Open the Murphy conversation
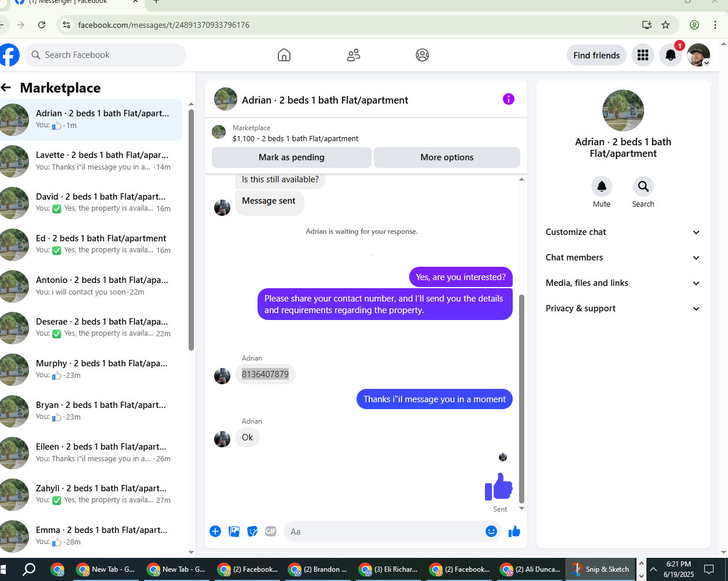The width and height of the screenshot is (728, 581). [91, 369]
